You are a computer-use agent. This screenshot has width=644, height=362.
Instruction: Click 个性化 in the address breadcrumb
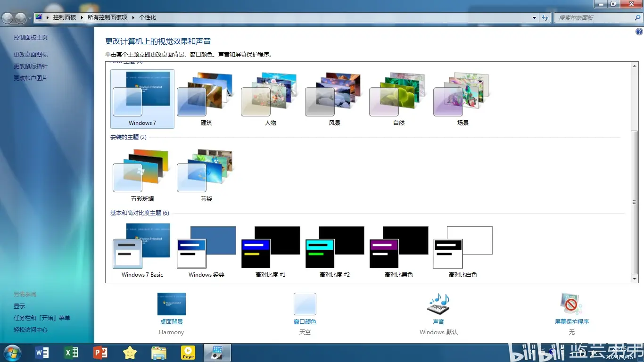pyautogui.click(x=148, y=17)
